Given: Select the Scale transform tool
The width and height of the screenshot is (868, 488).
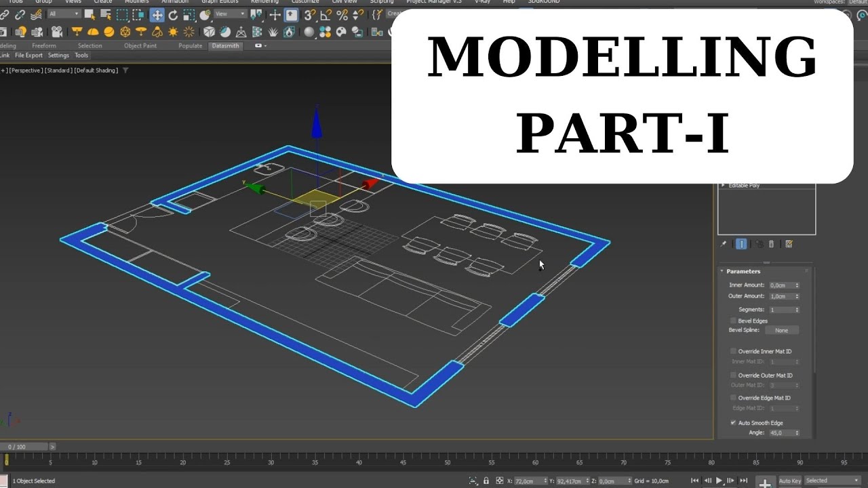Looking at the screenshot, I should 189,14.
